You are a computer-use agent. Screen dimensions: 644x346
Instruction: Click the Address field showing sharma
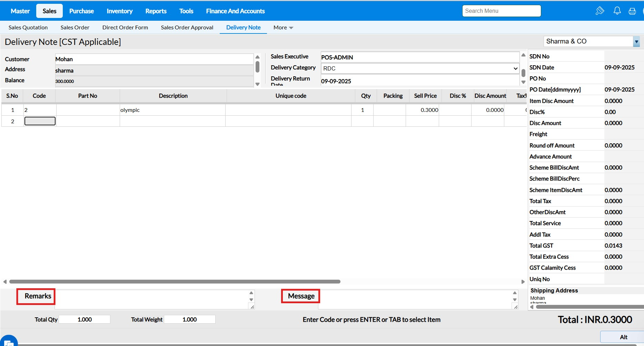(154, 70)
